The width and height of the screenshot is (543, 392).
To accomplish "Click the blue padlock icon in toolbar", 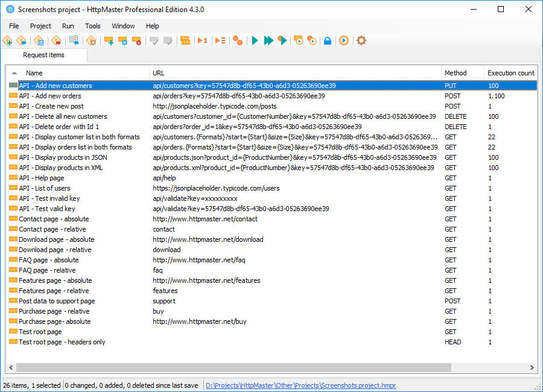I will (328, 40).
